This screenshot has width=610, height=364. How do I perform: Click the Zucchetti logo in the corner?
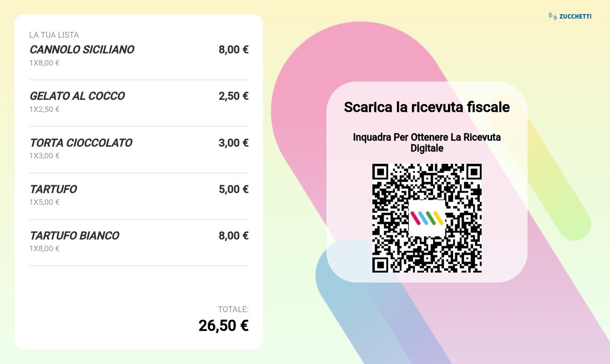[570, 16]
